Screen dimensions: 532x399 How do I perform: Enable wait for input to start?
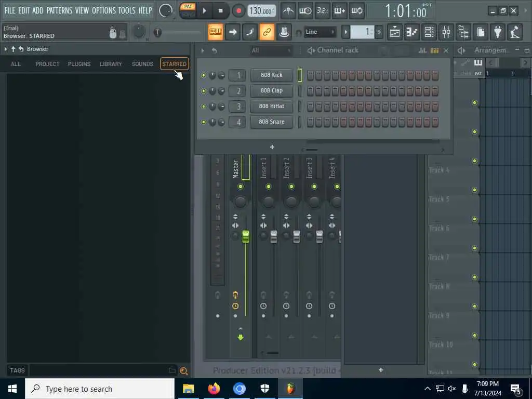[305, 11]
